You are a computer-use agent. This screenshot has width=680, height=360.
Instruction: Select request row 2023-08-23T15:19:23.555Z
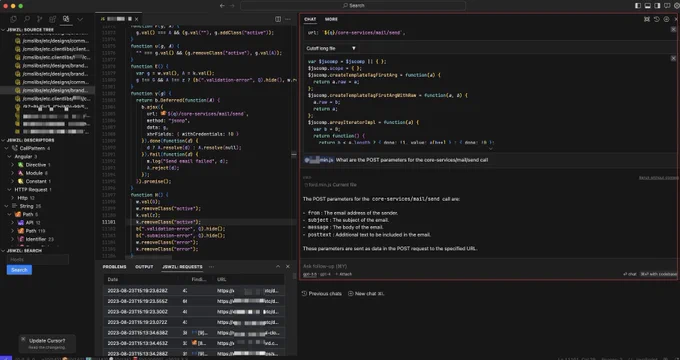click(194, 301)
